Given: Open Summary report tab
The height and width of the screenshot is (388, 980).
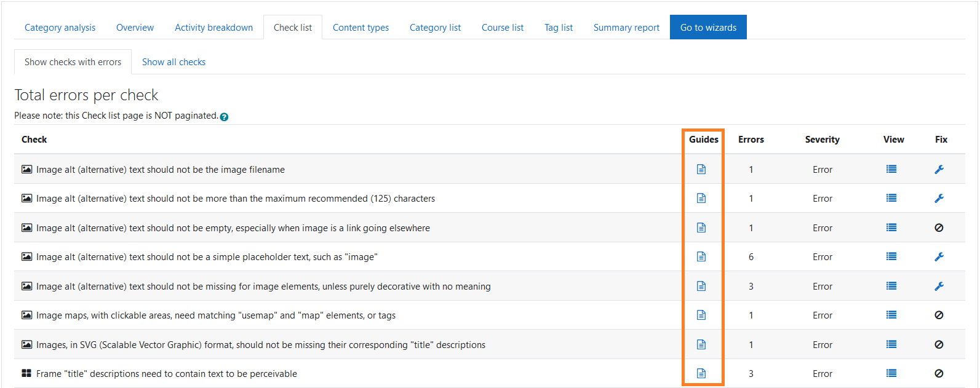Looking at the screenshot, I should coord(626,28).
